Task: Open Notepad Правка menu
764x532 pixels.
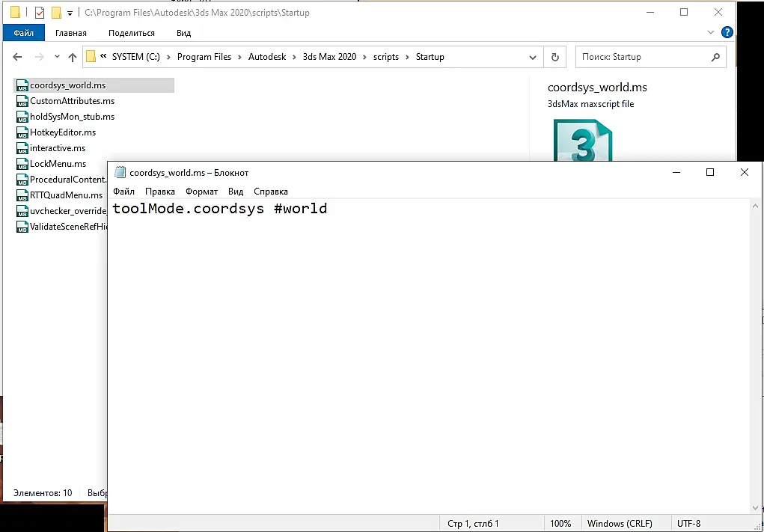Action: (x=160, y=192)
